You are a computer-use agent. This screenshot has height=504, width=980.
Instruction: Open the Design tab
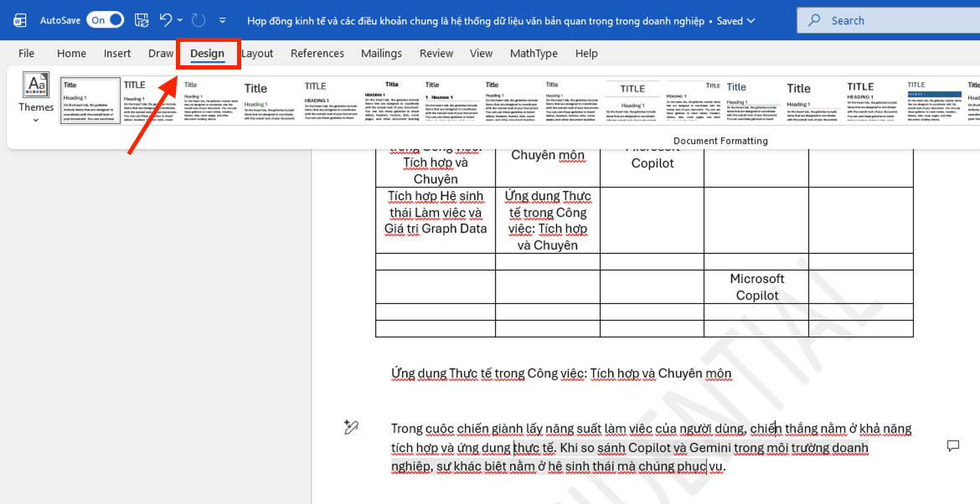(207, 54)
